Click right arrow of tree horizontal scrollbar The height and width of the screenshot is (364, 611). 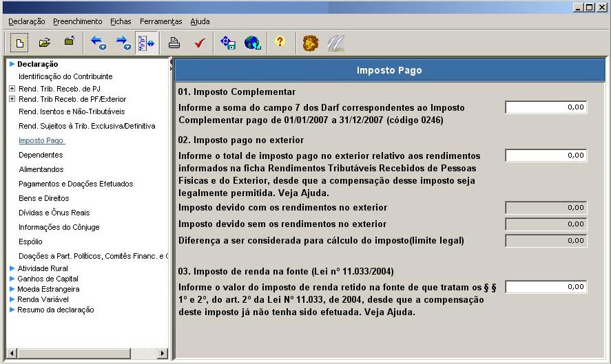(163, 354)
